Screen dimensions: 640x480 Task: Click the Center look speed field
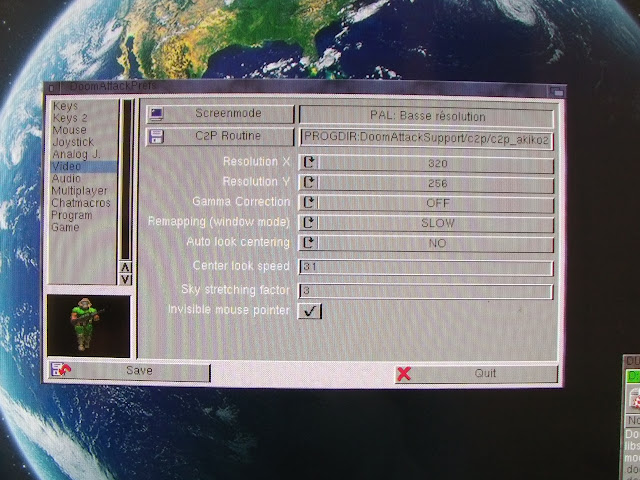[426, 268]
